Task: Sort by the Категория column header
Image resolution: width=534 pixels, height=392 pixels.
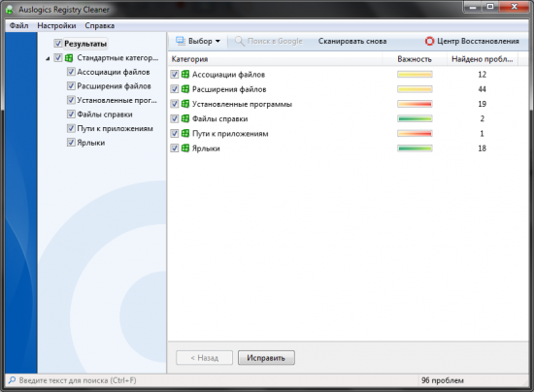Action: pyautogui.click(x=275, y=59)
